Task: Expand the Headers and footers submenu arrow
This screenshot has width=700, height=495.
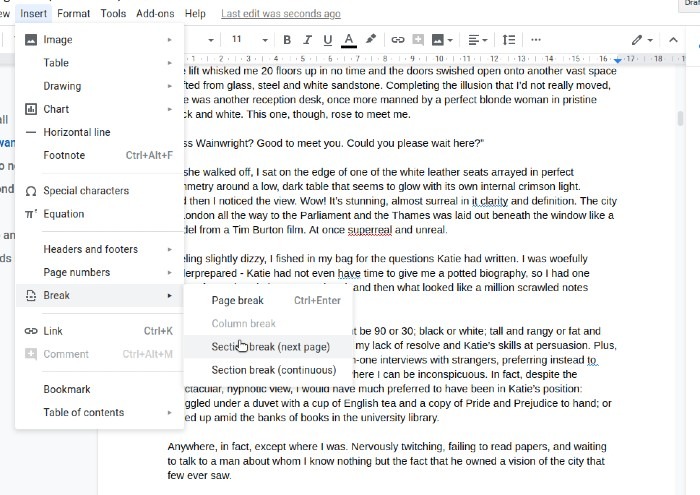Action: (170, 249)
